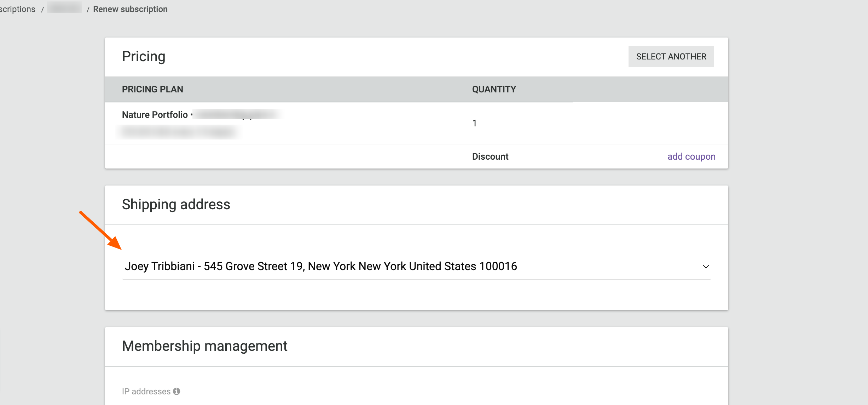This screenshot has height=405, width=868.
Task: Click the info icon beside IP addresses
Action: click(x=177, y=391)
